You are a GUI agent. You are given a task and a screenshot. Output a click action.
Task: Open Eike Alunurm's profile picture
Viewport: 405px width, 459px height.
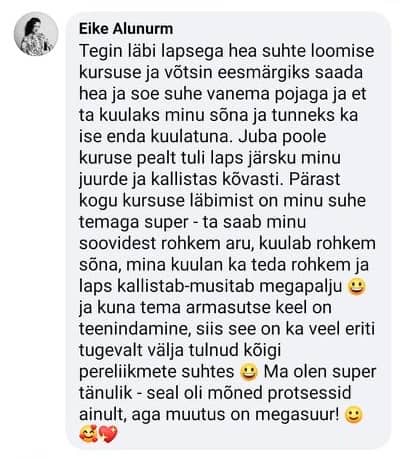(36, 33)
